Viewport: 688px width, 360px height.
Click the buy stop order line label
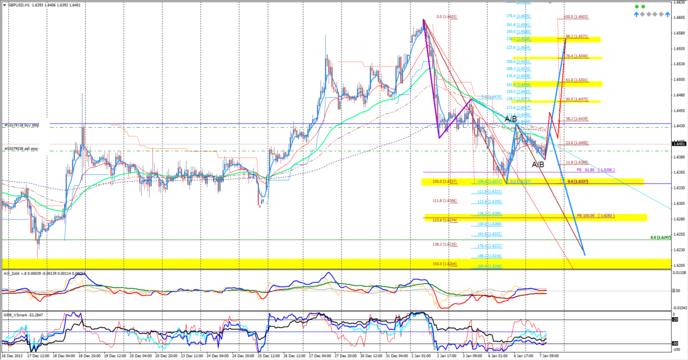pyautogui.click(x=22, y=126)
